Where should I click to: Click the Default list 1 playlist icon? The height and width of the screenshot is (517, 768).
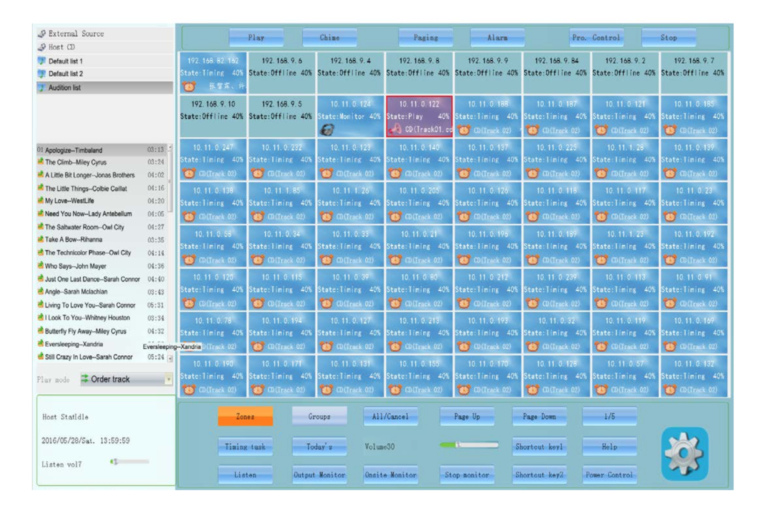click(41, 60)
